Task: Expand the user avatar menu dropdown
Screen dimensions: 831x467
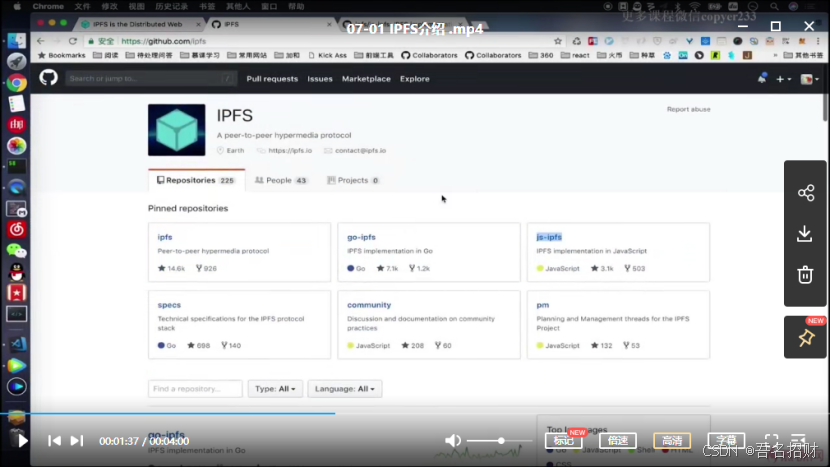Action: (x=809, y=79)
